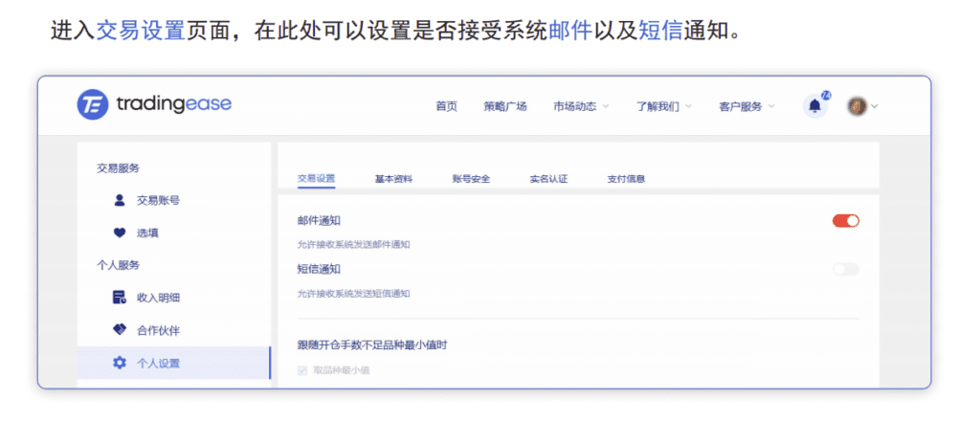Open the 支付信息 tab

click(626, 178)
